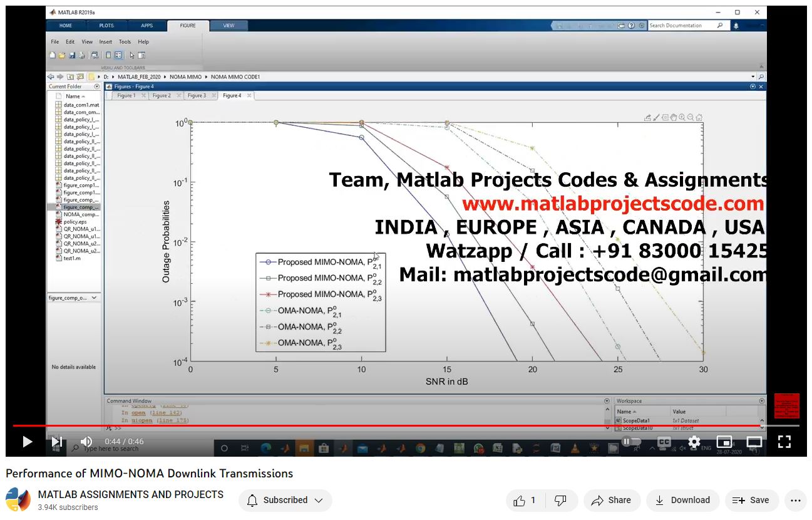Image resolution: width=812 pixels, height=520 pixels.
Task: Save video to a playlist
Action: [x=751, y=500]
